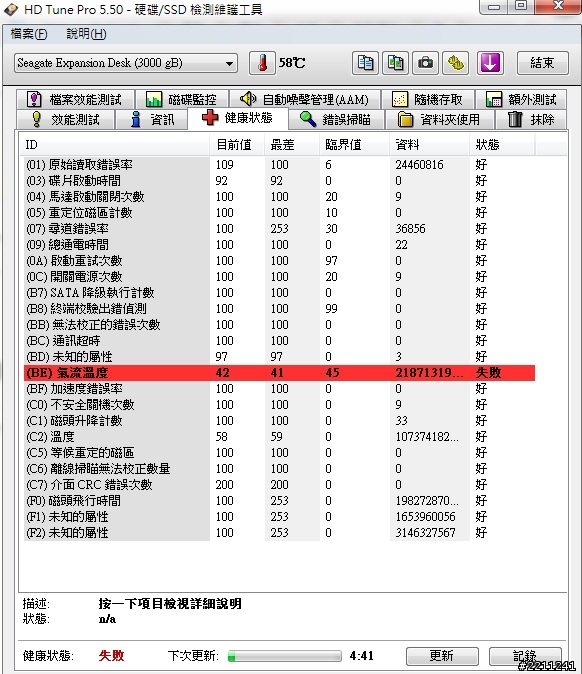Click the 失敗 status in the red row
Image resolution: width=582 pixels, height=674 pixels.
click(x=488, y=373)
